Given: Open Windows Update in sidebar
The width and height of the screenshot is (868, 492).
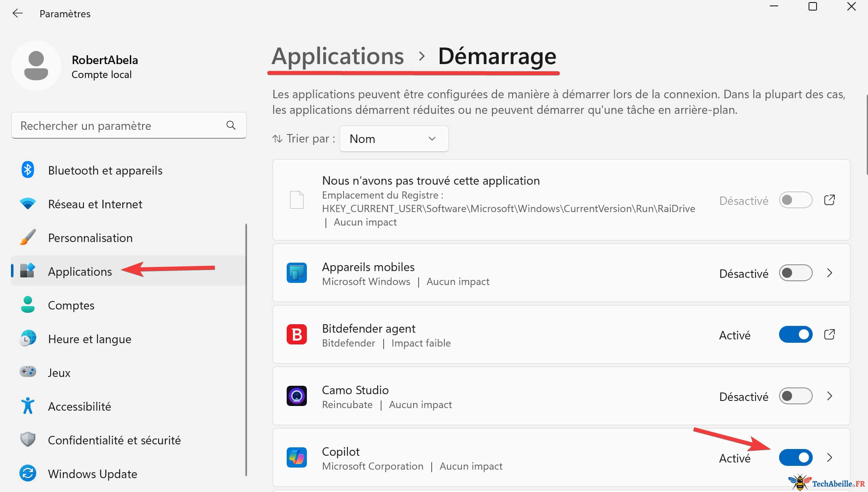Looking at the screenshot, I should click(92, 474).
